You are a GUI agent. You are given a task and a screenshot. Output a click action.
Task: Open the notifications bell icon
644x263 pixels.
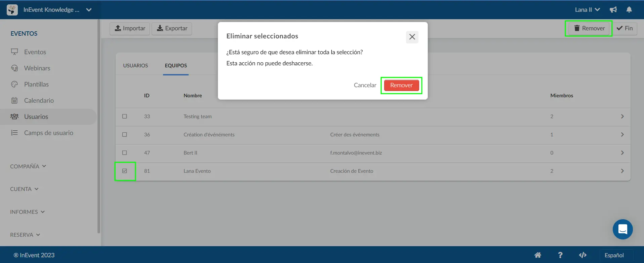(629, 10)
